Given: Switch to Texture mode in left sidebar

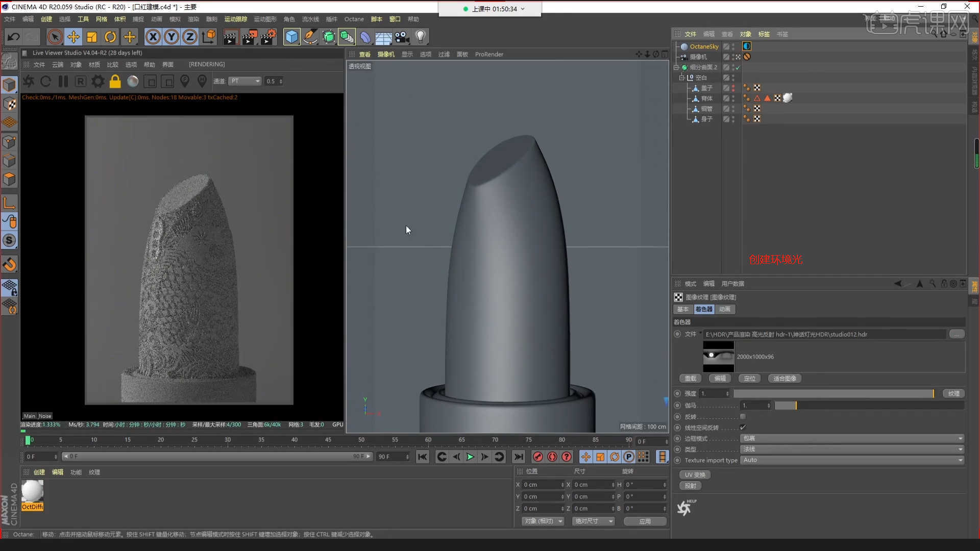Looking at the screenshot, I should (9, 104).
